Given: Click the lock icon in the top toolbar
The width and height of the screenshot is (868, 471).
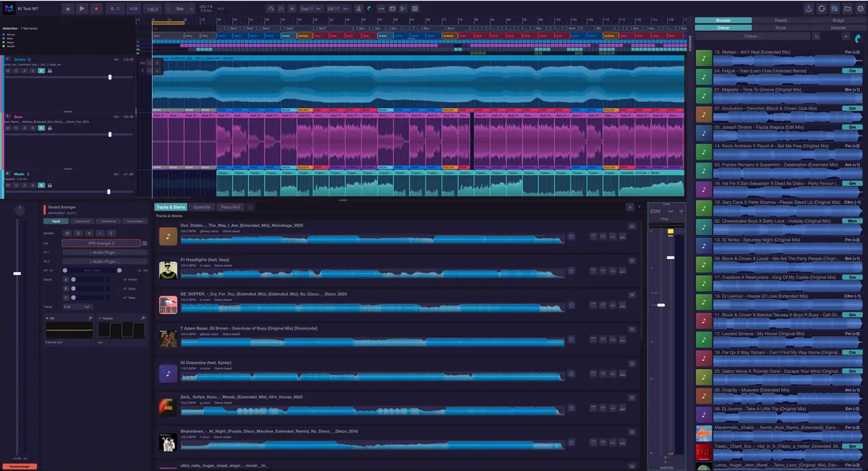Looking at the screenshot, I should coord(359,9).
